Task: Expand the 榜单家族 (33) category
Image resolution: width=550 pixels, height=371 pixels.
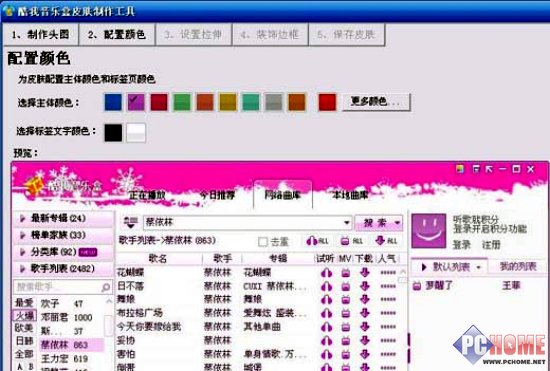Action: tap(63, 235)
